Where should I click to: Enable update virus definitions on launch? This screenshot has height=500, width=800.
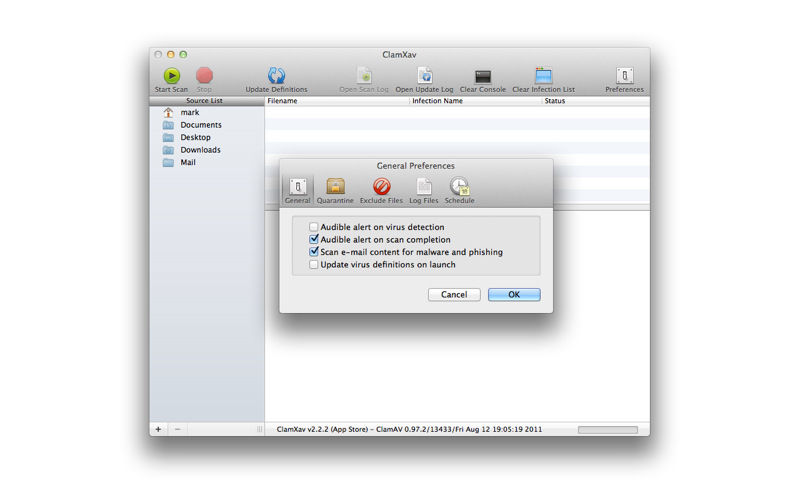click(313, 264)
